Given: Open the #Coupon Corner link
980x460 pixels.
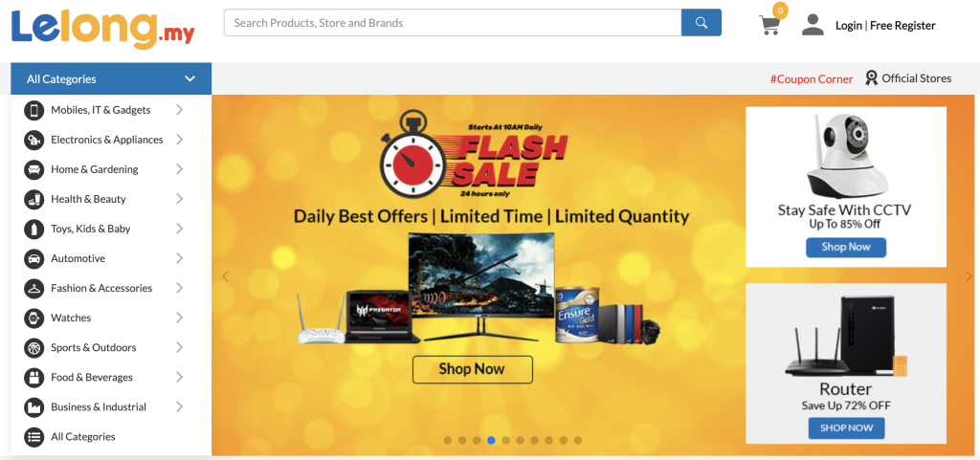Looking at the screenshot, I should click(x=812, y=79).
